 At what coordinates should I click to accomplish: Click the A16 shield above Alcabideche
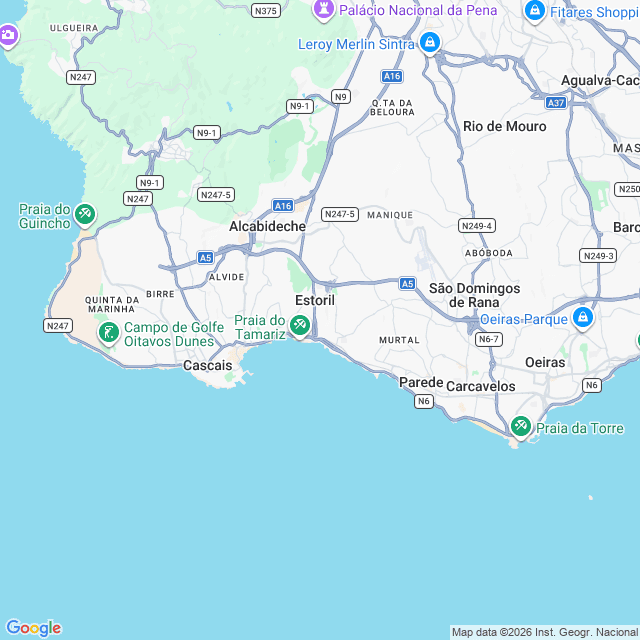point(283,206)
